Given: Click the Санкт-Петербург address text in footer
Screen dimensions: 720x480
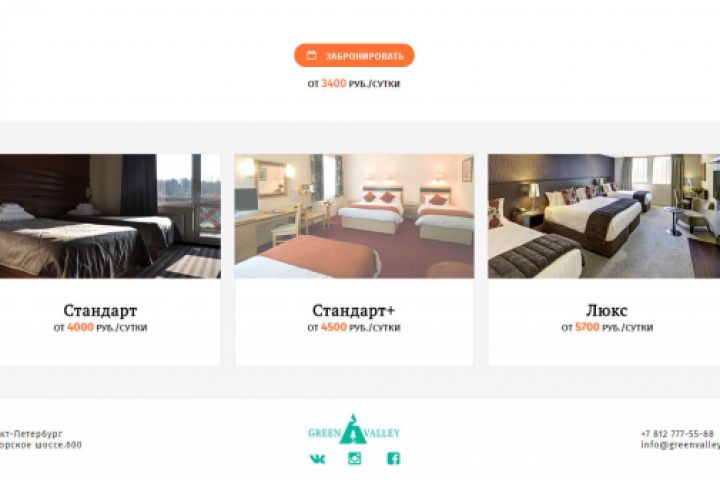Looking at the screenshot, I should coord(31,434).
